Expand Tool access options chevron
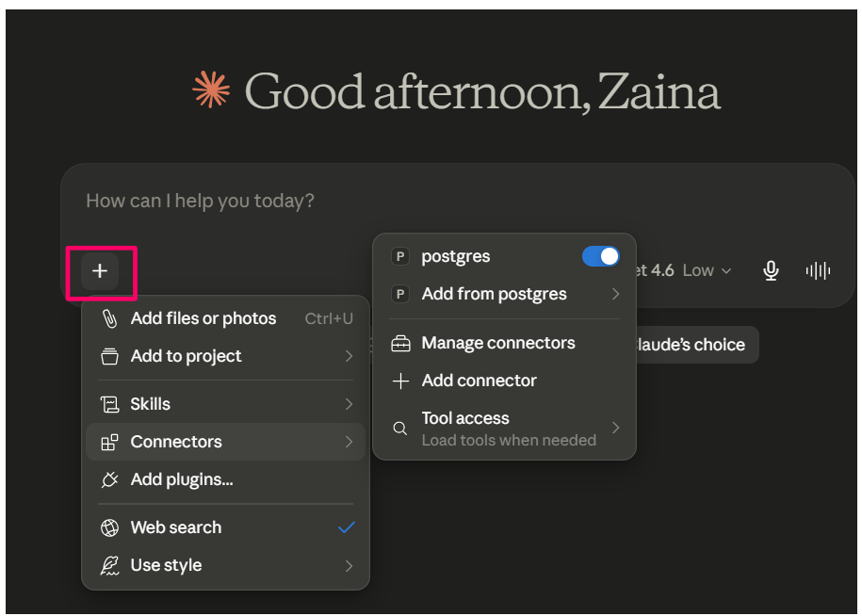 tap(615, 428)
